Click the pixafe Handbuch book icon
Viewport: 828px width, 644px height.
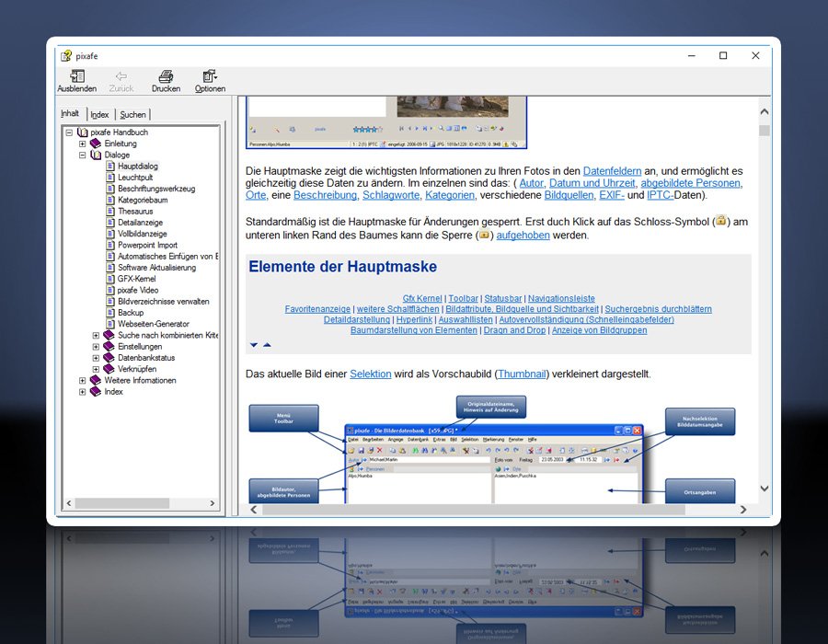83,132
